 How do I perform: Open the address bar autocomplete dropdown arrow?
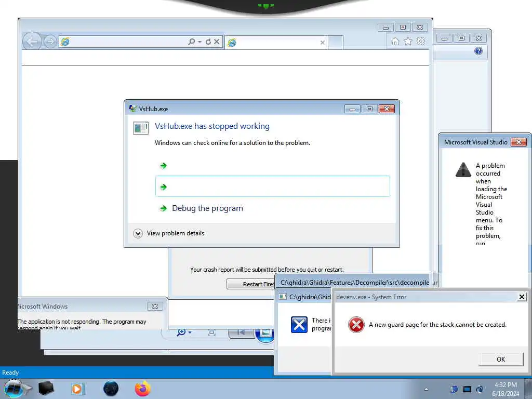point(200,42)
